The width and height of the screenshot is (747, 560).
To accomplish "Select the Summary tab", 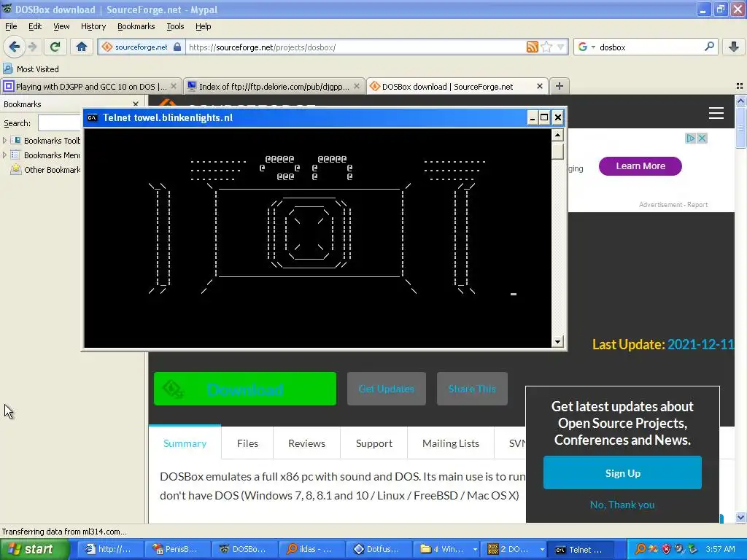I will (x=185, y=443).
